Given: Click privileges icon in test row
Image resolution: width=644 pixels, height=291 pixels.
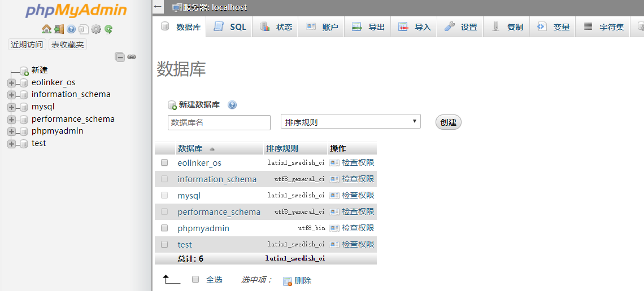Looking at the screenshot, I should tap(334, 244).
